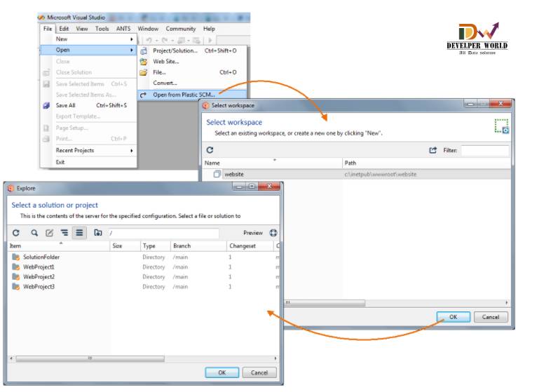Select the WebProject1 item
The width and height of the screenshot is (558, 392).
(39, 267)
